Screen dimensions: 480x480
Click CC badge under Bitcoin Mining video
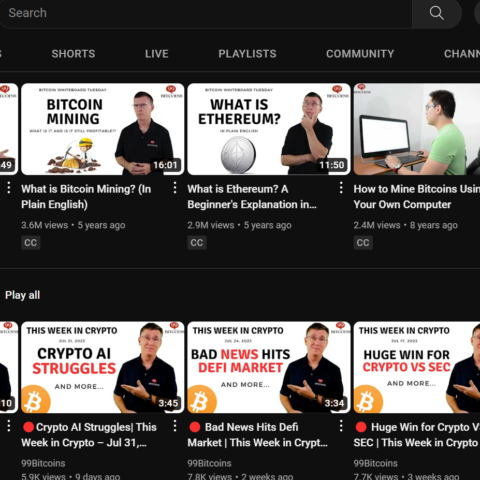click(31, 243)
